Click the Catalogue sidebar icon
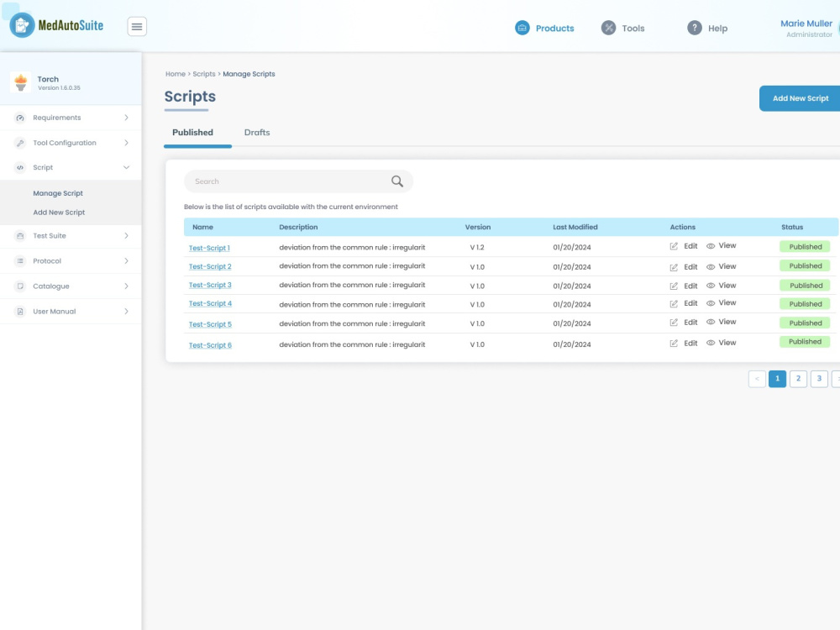 [x=20, y=286]
